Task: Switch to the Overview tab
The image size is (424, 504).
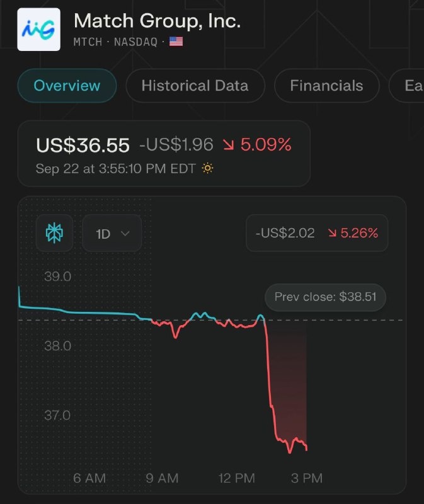Action: 67,86
